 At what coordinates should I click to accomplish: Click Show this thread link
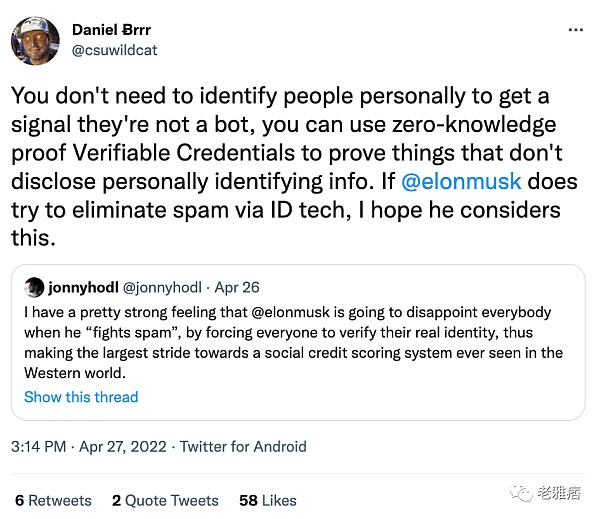(81, 397)
